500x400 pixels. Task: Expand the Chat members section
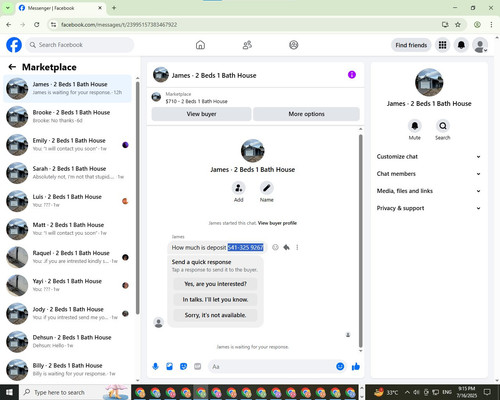(x=429, y=174)
